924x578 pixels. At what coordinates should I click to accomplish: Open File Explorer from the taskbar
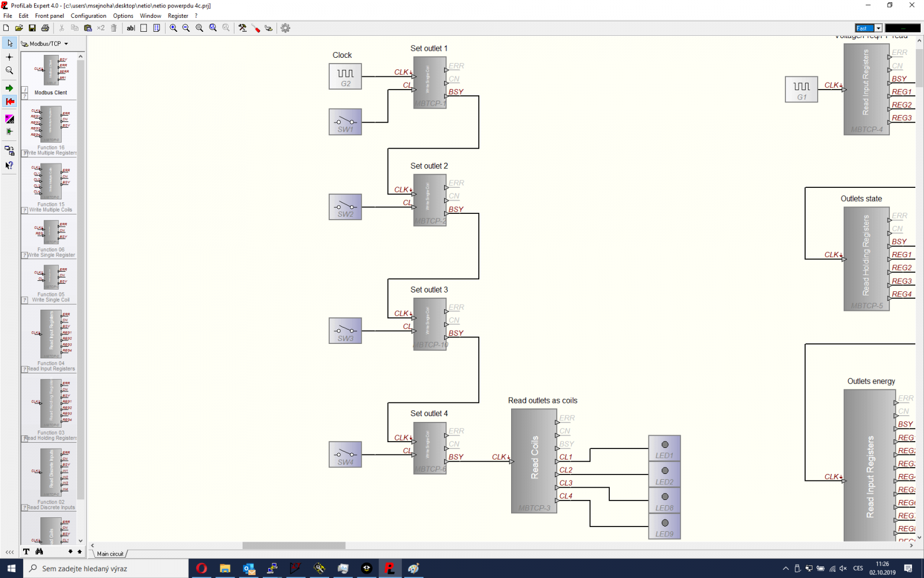pos(225,568)
